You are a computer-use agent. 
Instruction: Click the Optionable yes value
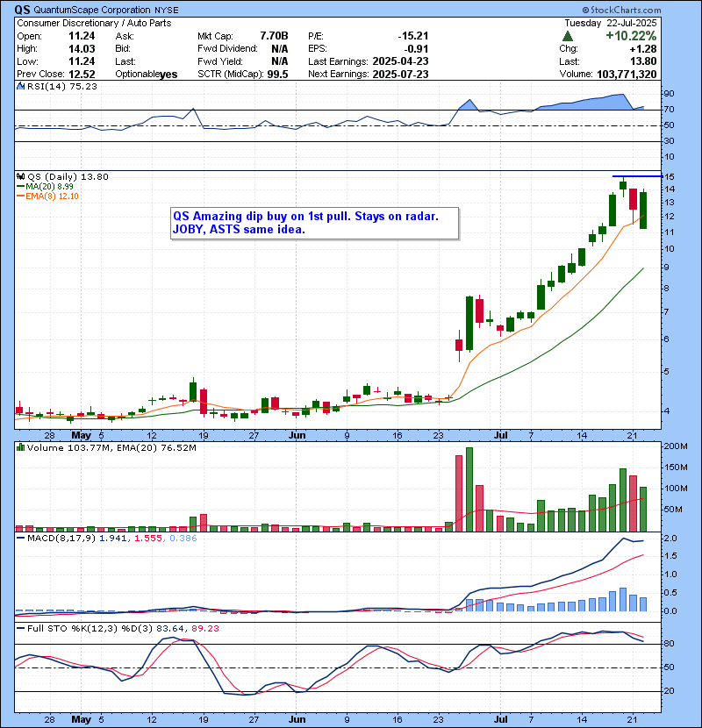(x=168, y=75)
